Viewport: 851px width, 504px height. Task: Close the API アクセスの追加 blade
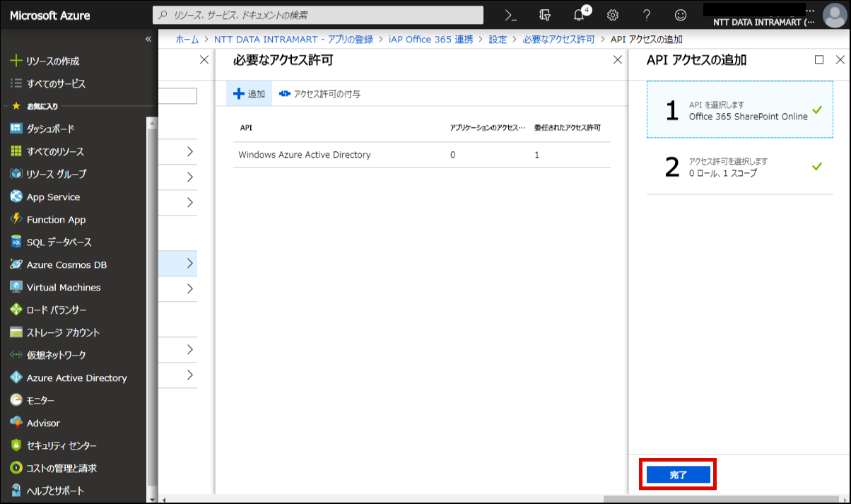[x=840, y=60]
